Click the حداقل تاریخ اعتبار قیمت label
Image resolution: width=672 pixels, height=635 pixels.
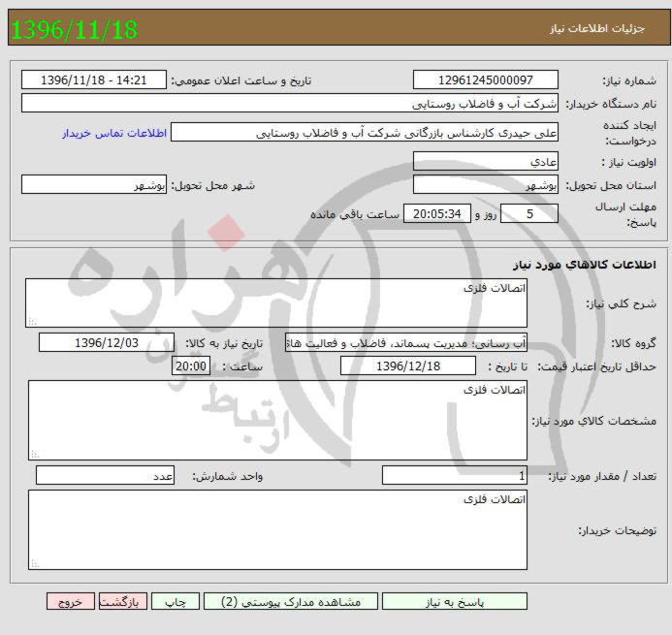pos(597,366)
